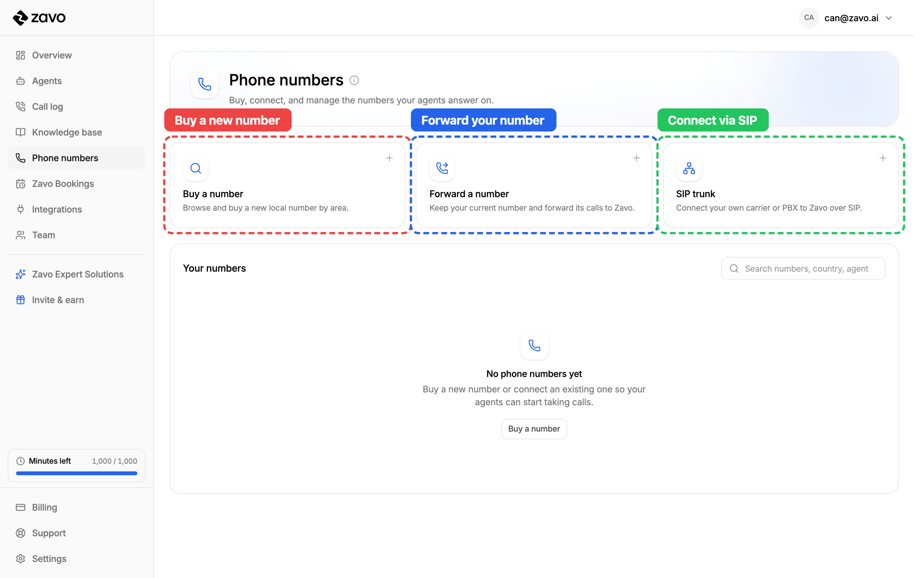The height and width of the screenshot is (578, 924).
Task: Open Billing
Action: tap(76, 507)
